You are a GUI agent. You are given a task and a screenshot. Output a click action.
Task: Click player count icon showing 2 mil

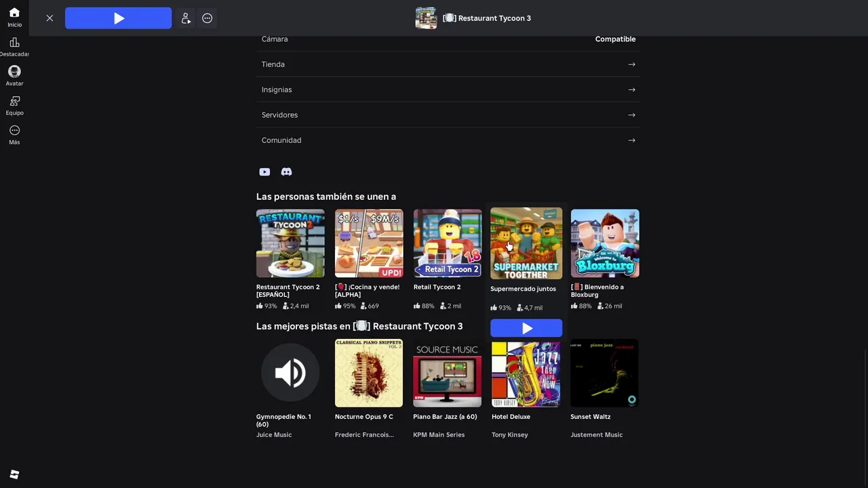click(x=442, y=306)
